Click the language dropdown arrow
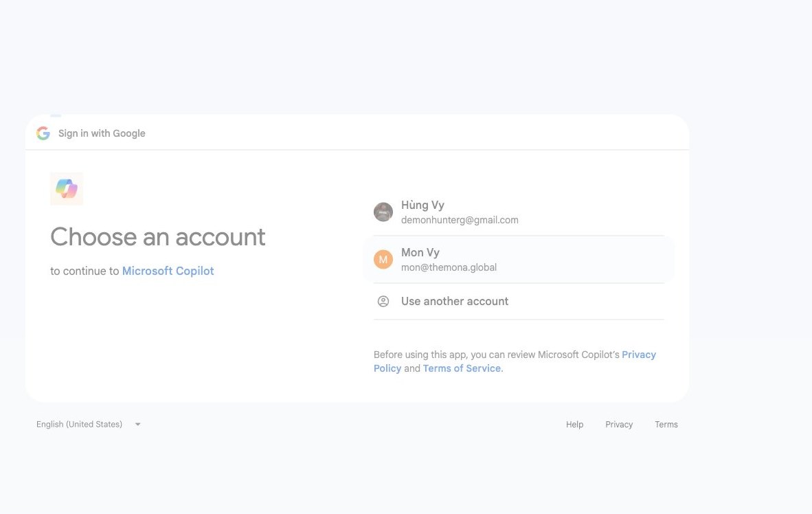The image size is (812, 514). point(138,425)
